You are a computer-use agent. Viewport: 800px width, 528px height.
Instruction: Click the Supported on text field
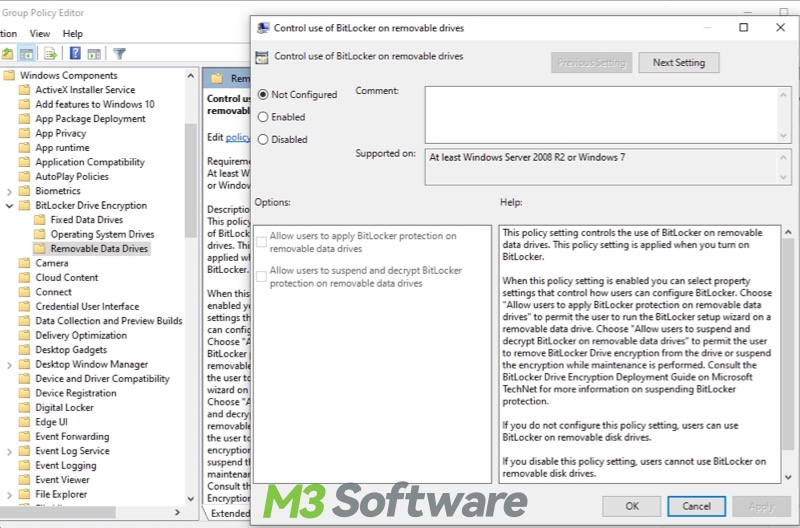(x=602, y=167)
